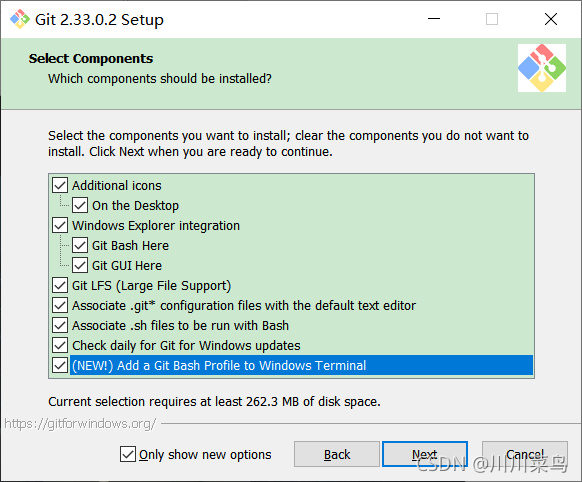Click the Git logo in title bar
The height and width of the screenshot is (482, 582).
(20, 19)
